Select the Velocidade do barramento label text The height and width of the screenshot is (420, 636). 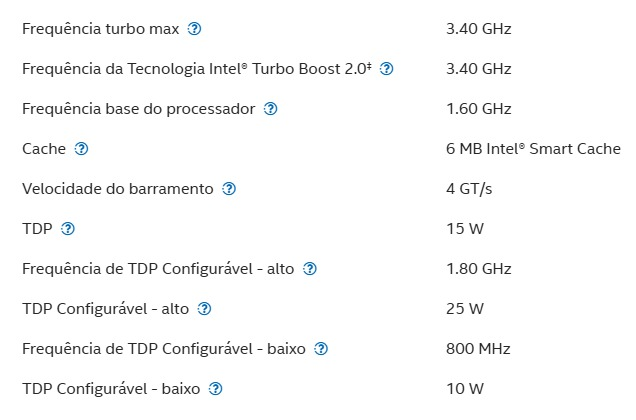[117, 189]
